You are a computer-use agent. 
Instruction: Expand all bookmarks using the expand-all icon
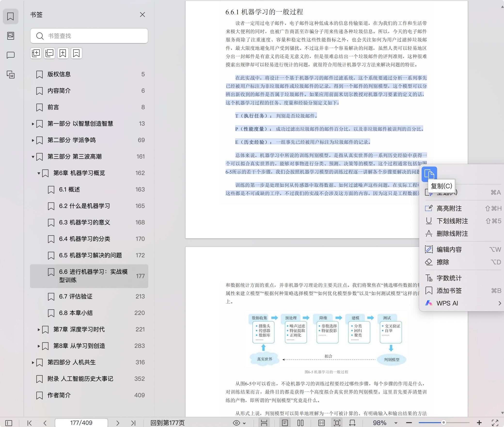(x=36, y=53)
